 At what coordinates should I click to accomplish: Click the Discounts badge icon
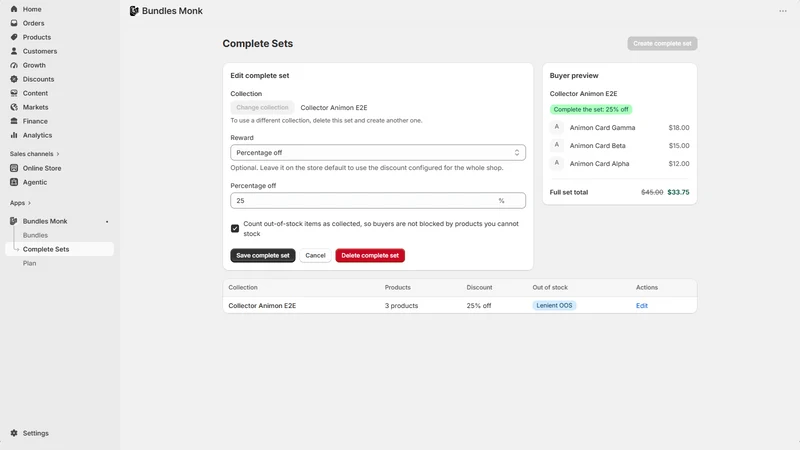click(x=14, y=79)
